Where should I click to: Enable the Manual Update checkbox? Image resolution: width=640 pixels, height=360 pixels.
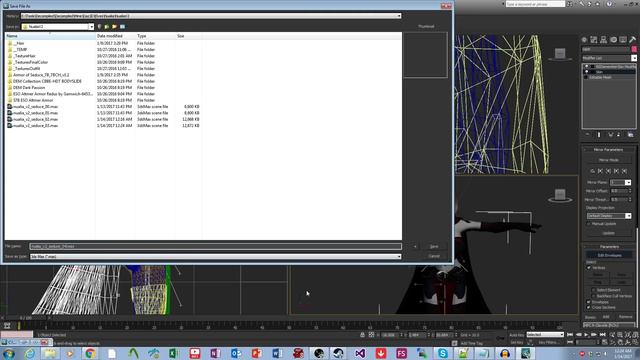click(589, 224)
